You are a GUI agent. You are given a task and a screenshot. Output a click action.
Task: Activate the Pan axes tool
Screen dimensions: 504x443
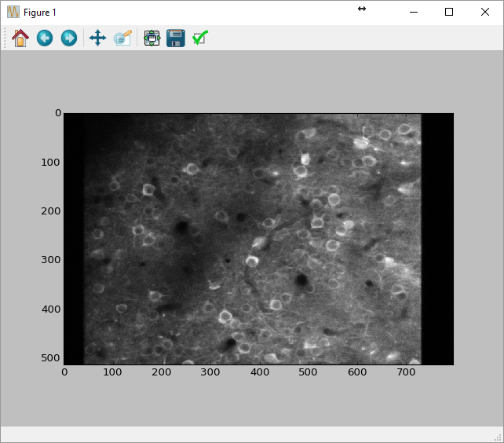click(97, 38)
